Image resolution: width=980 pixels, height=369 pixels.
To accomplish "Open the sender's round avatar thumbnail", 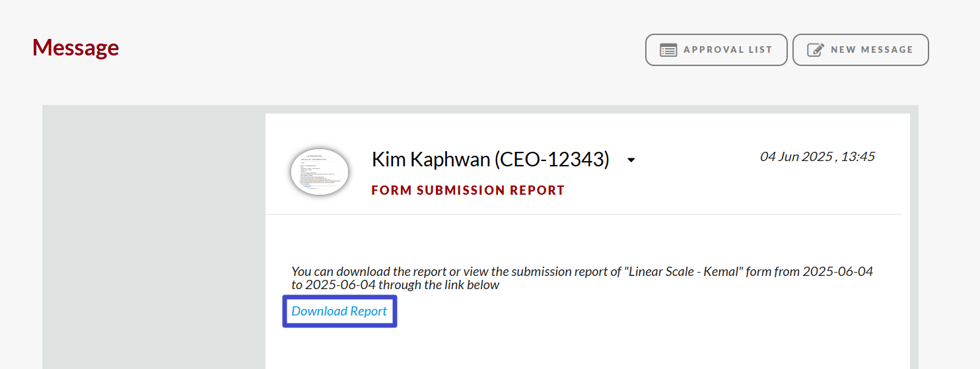I will tap(320, 172).
